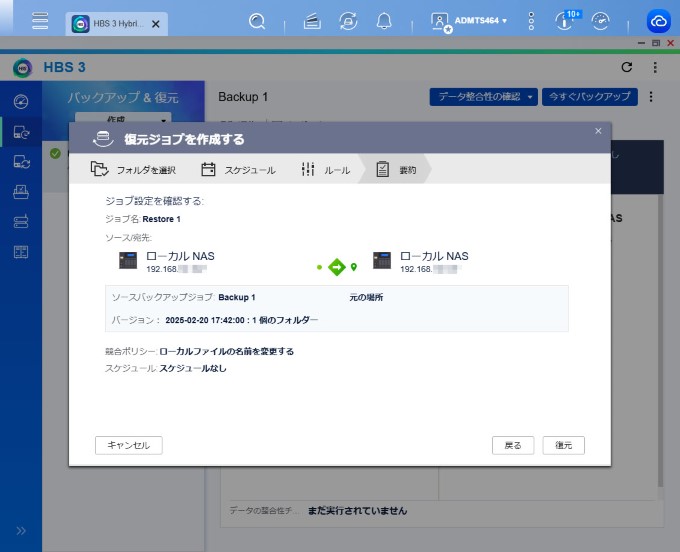The width and height of the screenshot is (680, 552).
Task: Click the スケジュールなし value
Action: coord(193,369)
